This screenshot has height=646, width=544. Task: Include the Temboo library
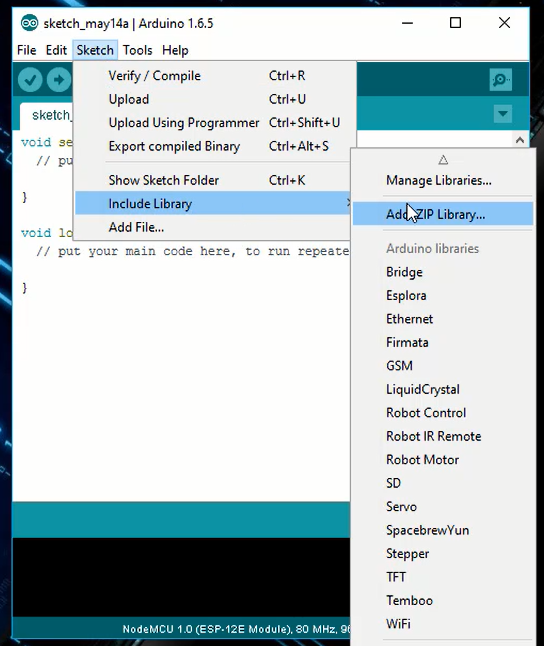[443, 601]
